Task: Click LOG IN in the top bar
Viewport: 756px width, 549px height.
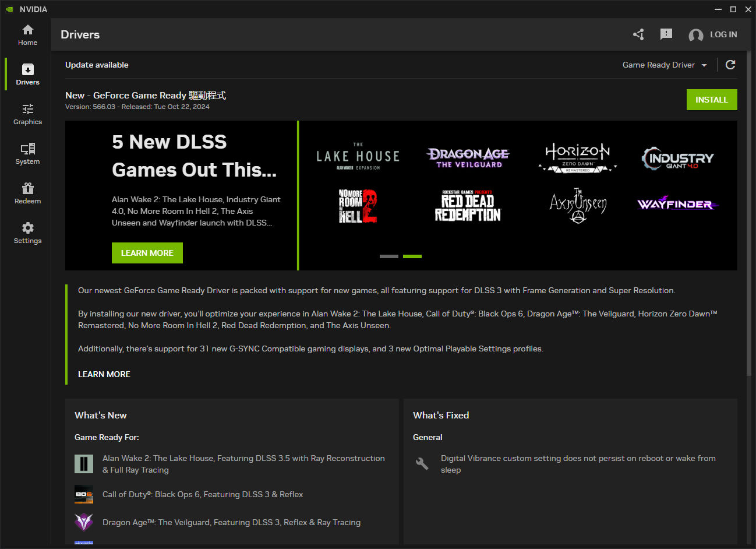Action: (x=723, y=34)
